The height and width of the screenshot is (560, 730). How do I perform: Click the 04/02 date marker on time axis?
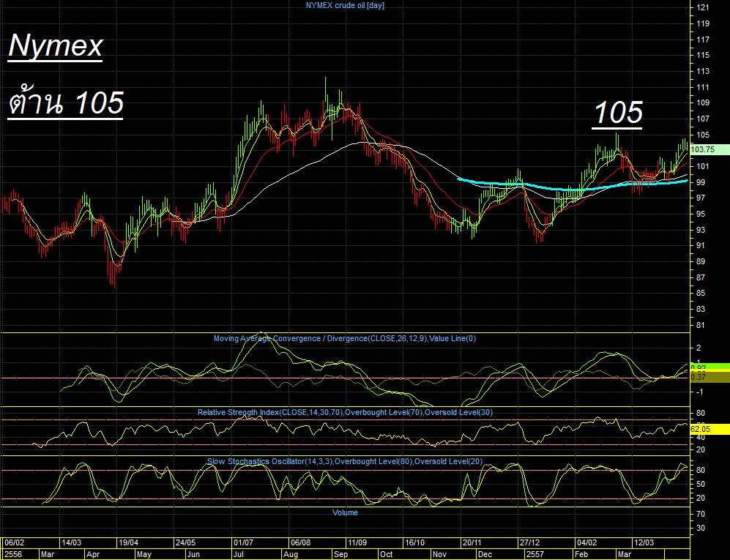point(586,542)
